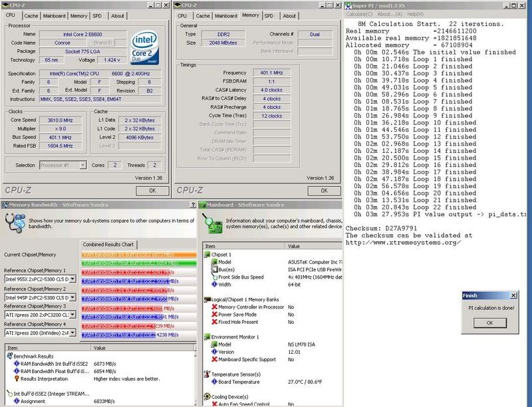
Task: Open the About...(A) menu in Super PI
Action: (390, 14)
